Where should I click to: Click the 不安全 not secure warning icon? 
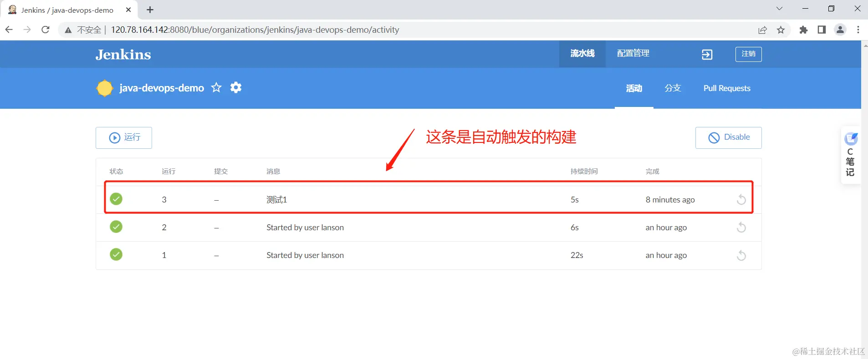pyautogui.click(x=68, y=30)
